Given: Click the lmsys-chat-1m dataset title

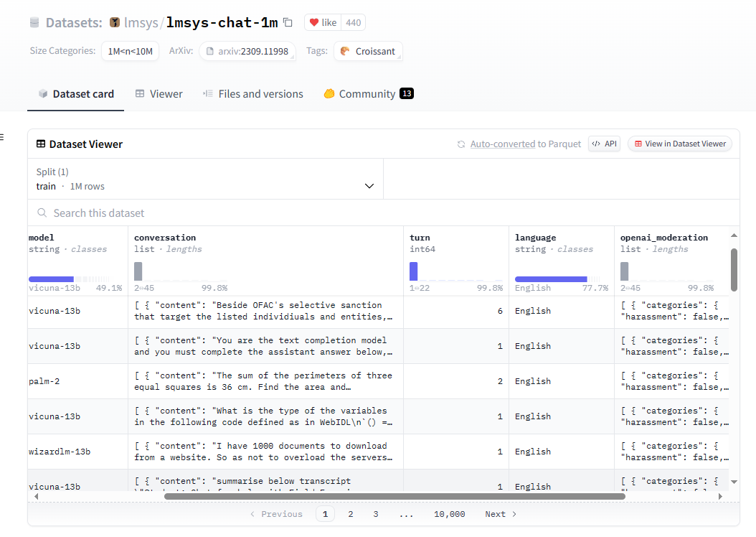Looking at the screenshot, I should click(x=222, y=23).
